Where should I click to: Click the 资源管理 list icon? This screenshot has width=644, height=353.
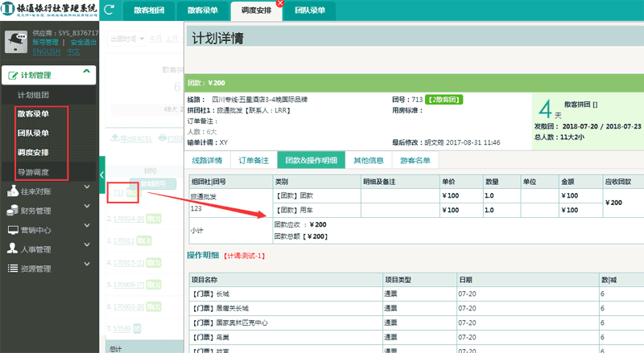coord(13,269)
